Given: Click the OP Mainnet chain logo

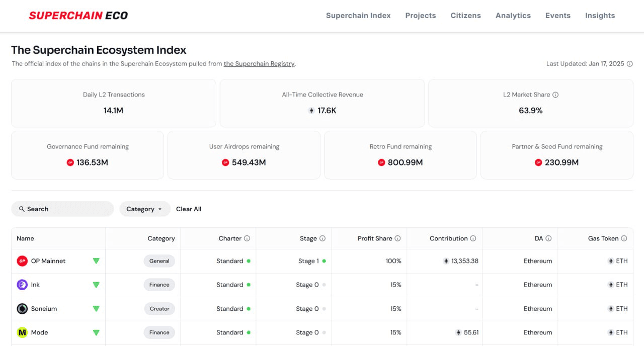Looking at the screenshot, I should click(22, 261).
